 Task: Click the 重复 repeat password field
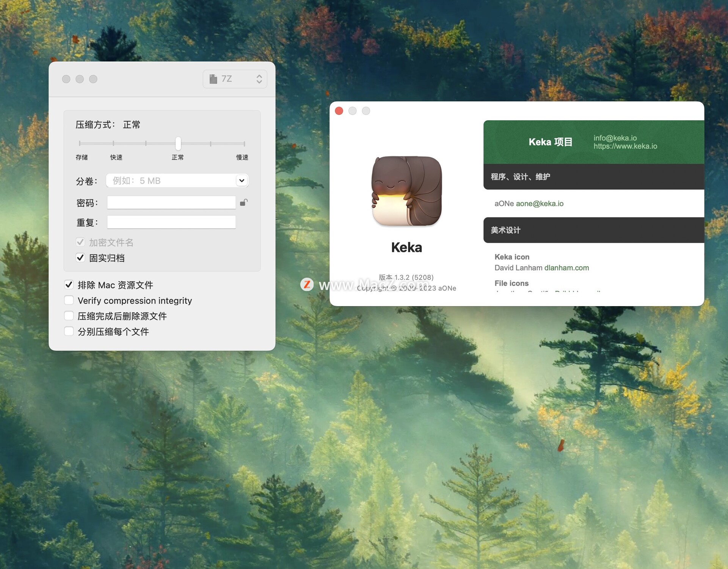pos(171,222)
